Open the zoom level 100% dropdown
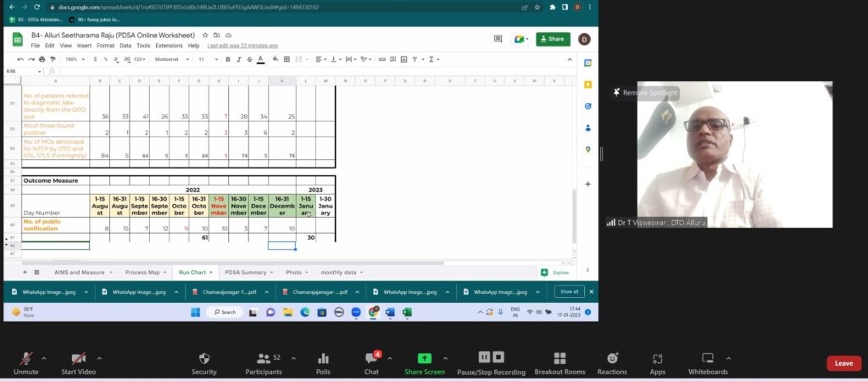 pos(74,59)
